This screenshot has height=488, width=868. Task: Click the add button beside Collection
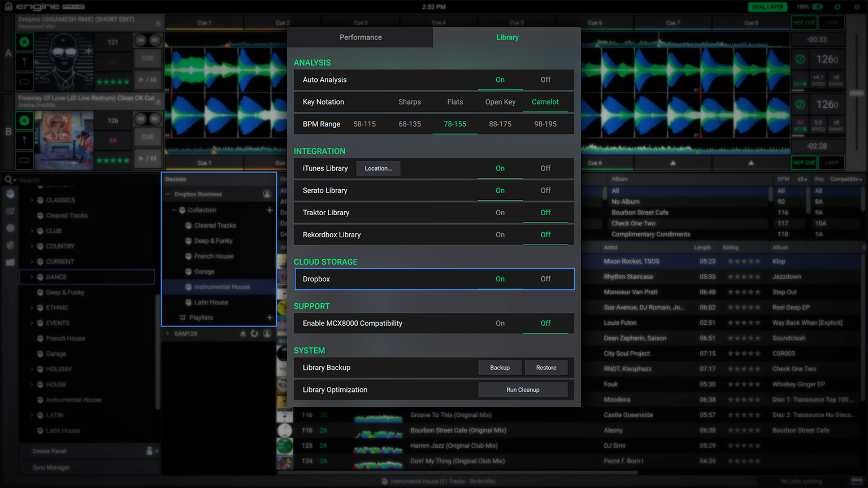pyautogui.click(x=270, y=210)
